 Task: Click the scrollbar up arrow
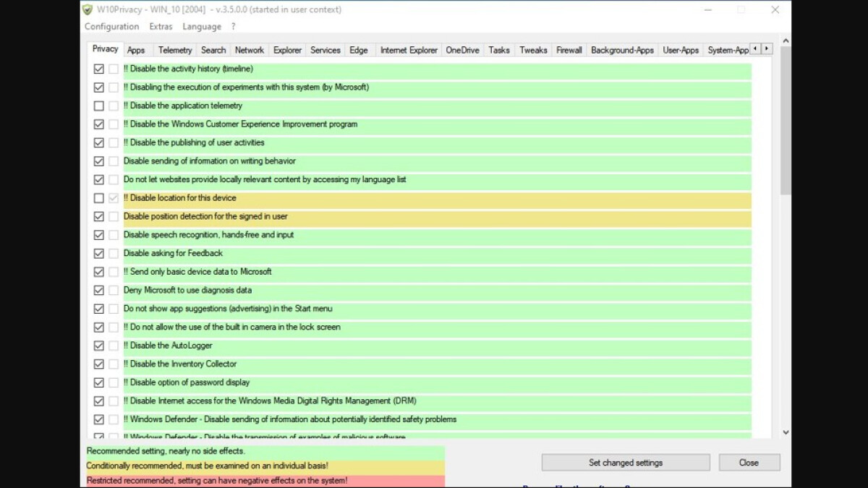(786, 41)
